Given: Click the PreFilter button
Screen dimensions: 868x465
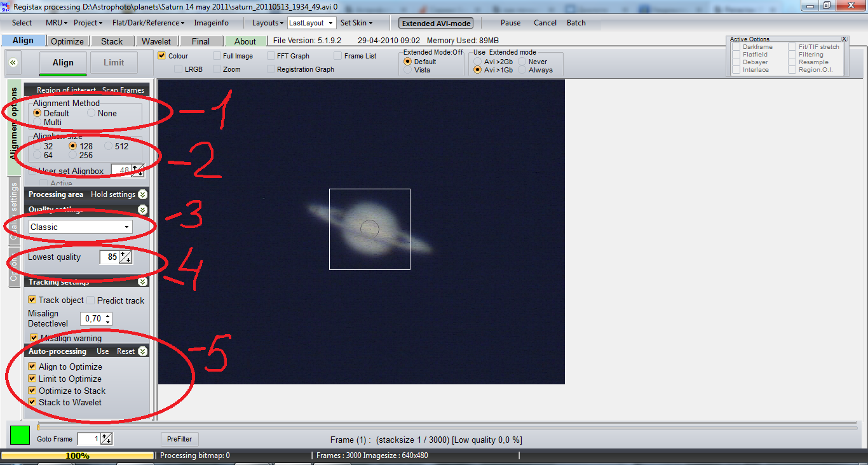Looking at the screenshot, I should pyautogui.click(x=179, y=439).
